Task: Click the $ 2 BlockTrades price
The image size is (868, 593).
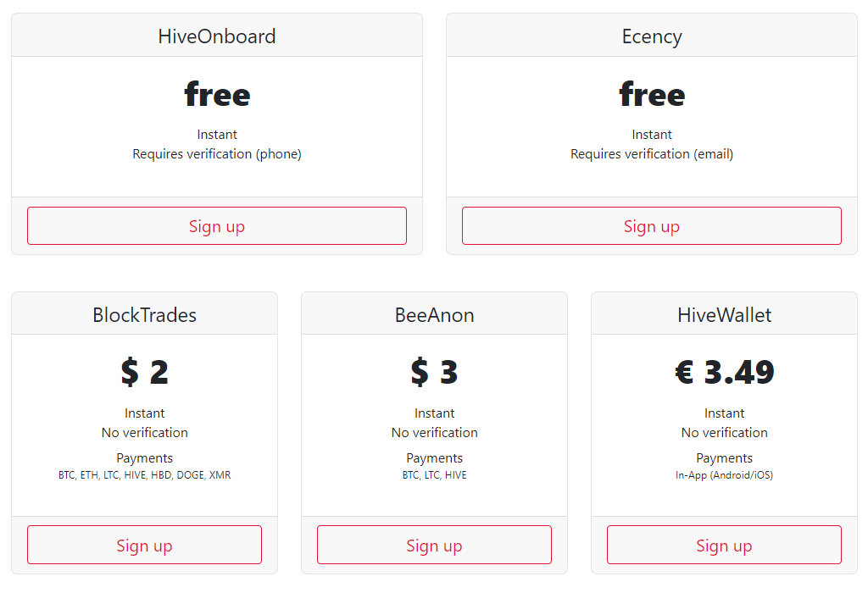Action: click(x=144, y=372)
